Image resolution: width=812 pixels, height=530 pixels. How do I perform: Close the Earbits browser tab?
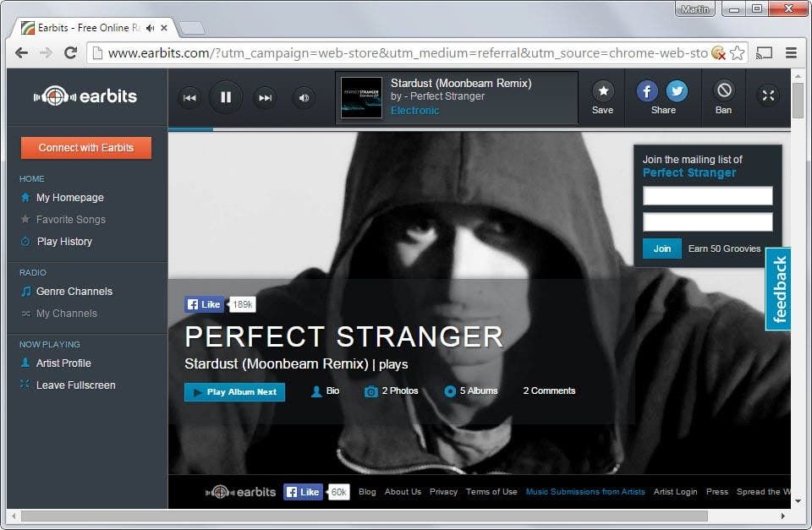[x=164, y=28]
